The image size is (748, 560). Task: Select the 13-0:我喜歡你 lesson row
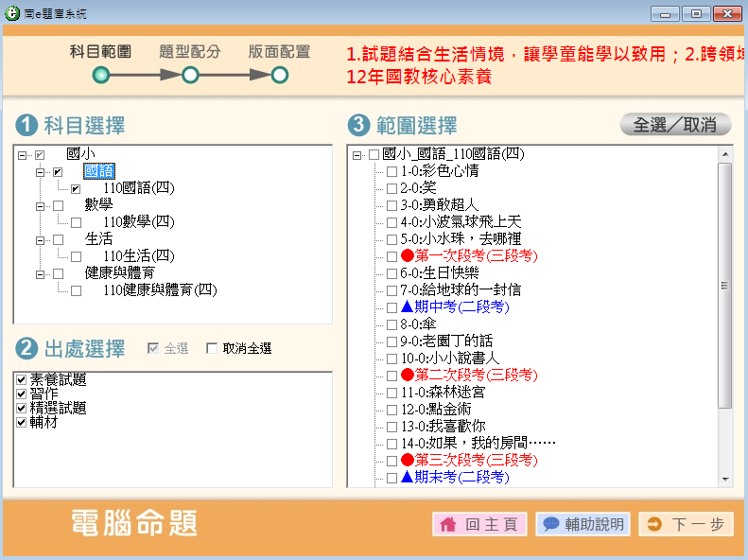(444, 427)
